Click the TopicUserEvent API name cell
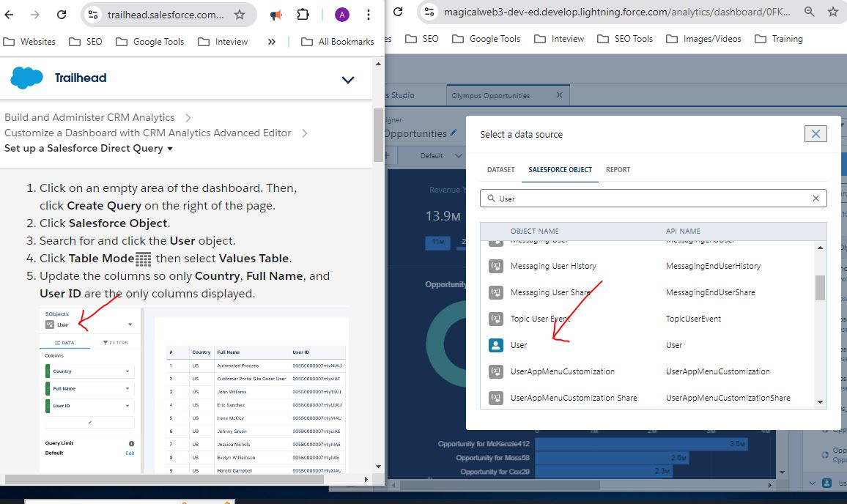Screen dimensions: 847x504 pyautogui.click(x=693, y=319)
